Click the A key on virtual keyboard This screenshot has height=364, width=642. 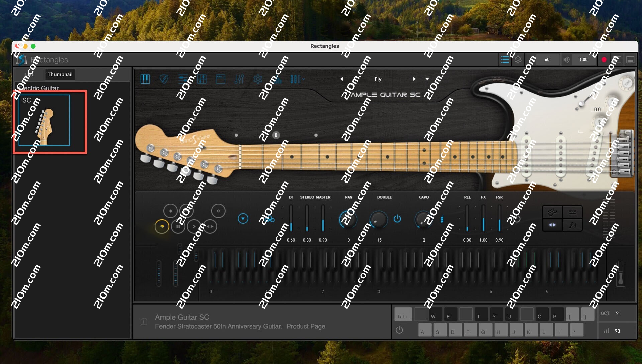click(x=425, y=330)
